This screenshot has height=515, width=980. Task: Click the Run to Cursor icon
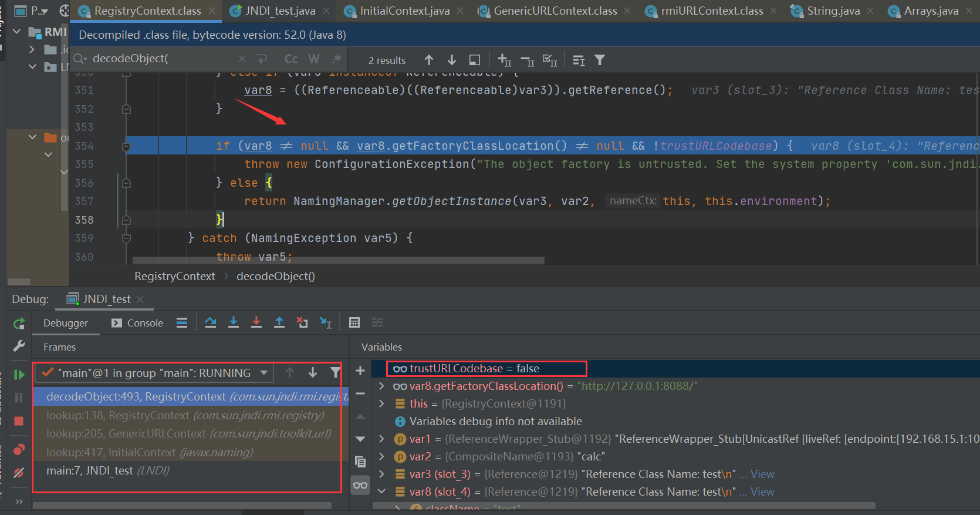(326, 322)
